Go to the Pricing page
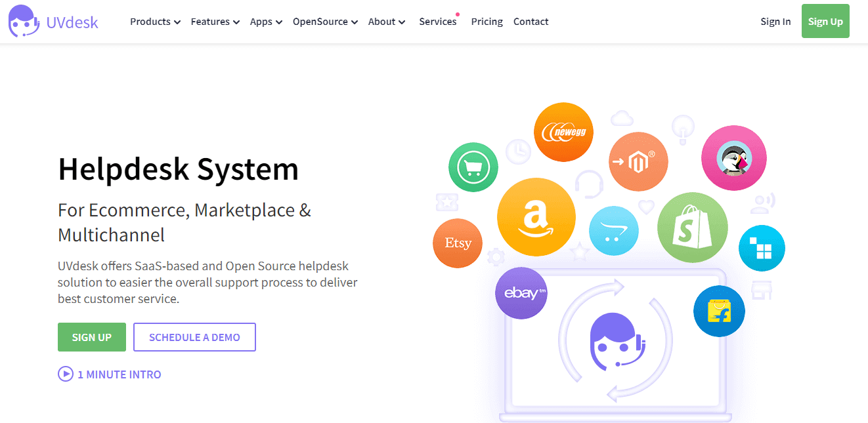The width and height of the screenshot is (868, 423). coord(487,21)
